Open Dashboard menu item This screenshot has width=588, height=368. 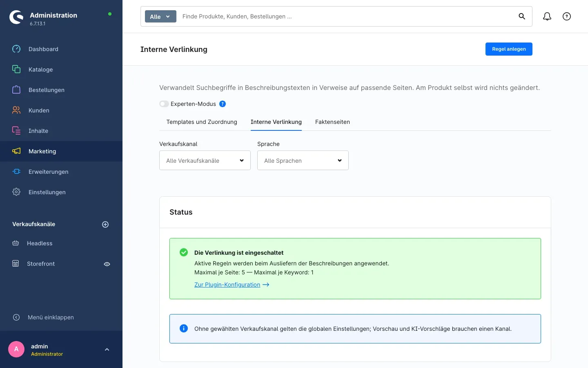click(x=61, y=49)
